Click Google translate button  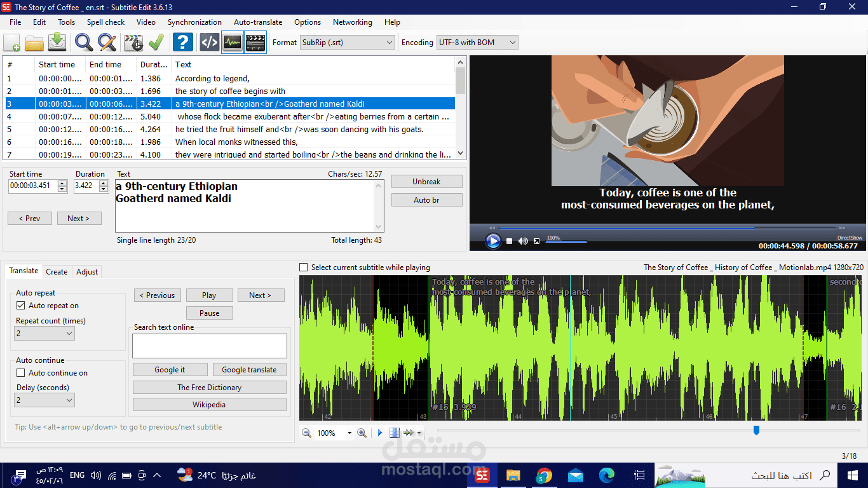click(x=249, y=370)
